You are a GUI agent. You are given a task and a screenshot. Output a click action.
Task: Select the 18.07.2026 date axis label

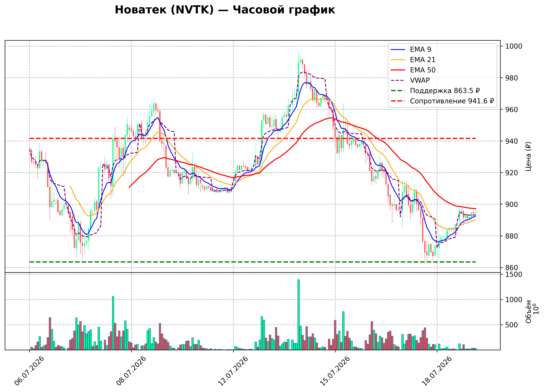pyautogui.click(x=437, y=371)
